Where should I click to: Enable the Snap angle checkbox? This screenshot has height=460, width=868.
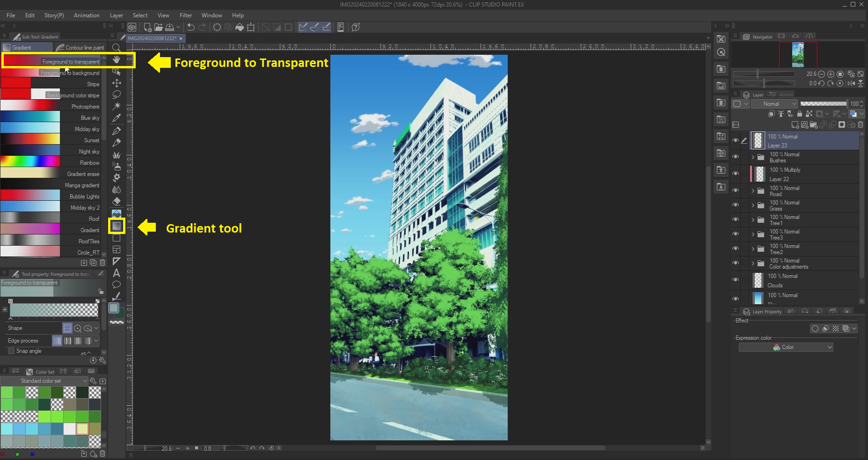coord(11,351)
